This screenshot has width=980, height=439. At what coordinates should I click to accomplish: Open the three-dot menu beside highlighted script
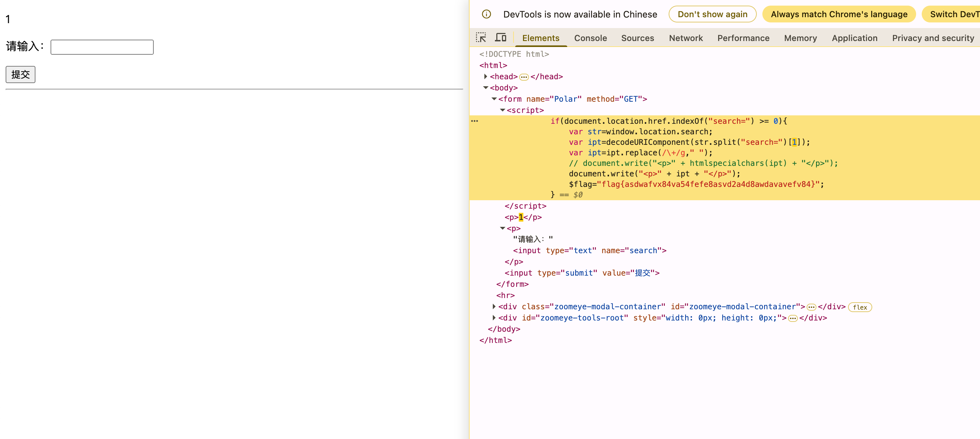coord(475,121)
